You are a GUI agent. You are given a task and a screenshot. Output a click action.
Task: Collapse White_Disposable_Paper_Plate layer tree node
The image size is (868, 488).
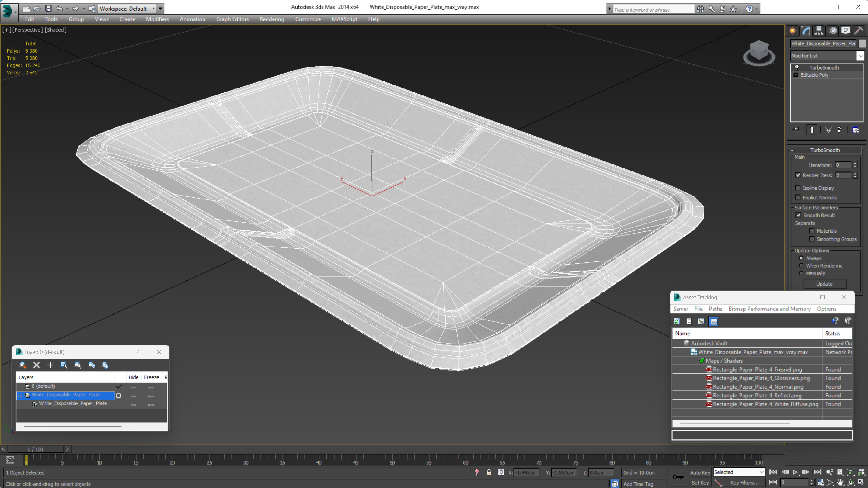(20, 395)
